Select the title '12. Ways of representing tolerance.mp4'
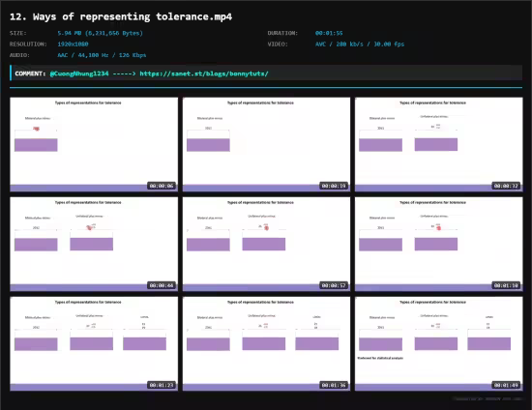532x410 pixels. [121, 16]
